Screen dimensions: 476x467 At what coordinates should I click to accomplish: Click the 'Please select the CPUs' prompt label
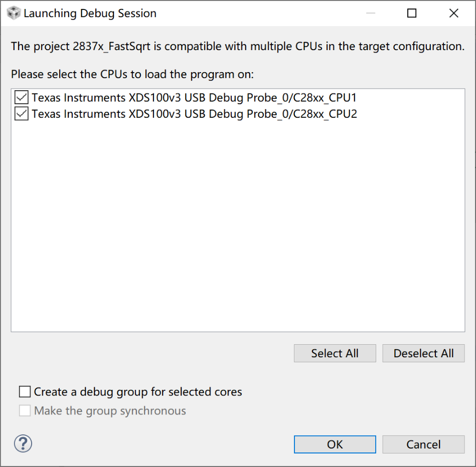(132, 75)
